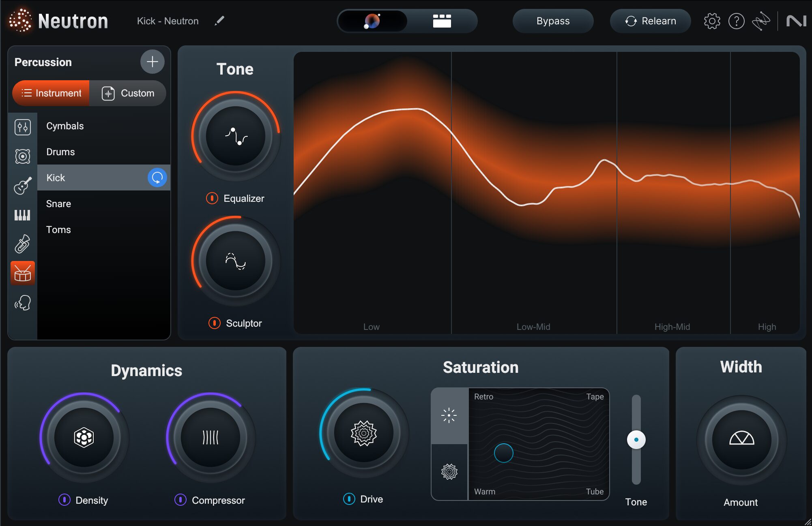Click the saturation XY pad puck
812x526 pixels.
pyautogui.click(x=504, y=453)
